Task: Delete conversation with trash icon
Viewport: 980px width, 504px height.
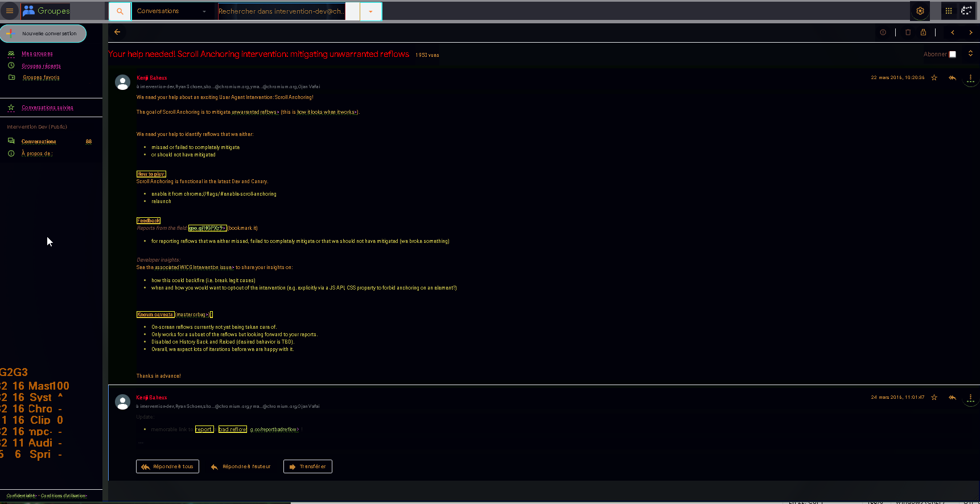Action: 908,32
